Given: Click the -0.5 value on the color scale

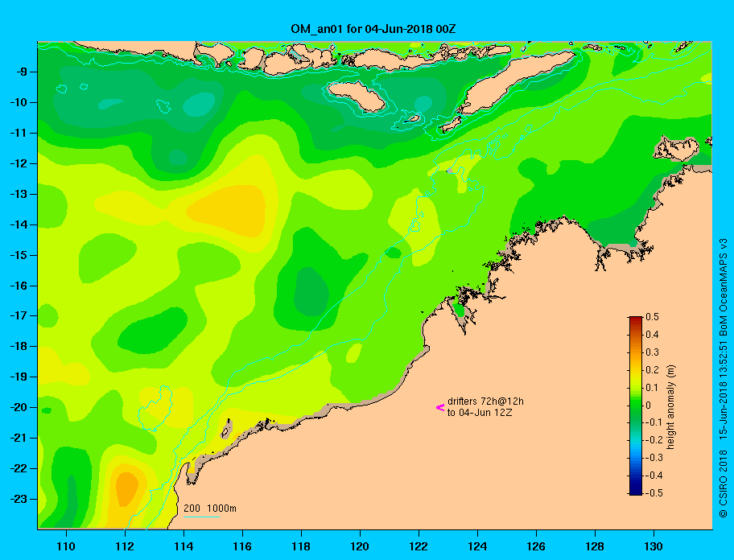Looking at the screenshot, I should [654, 492].
